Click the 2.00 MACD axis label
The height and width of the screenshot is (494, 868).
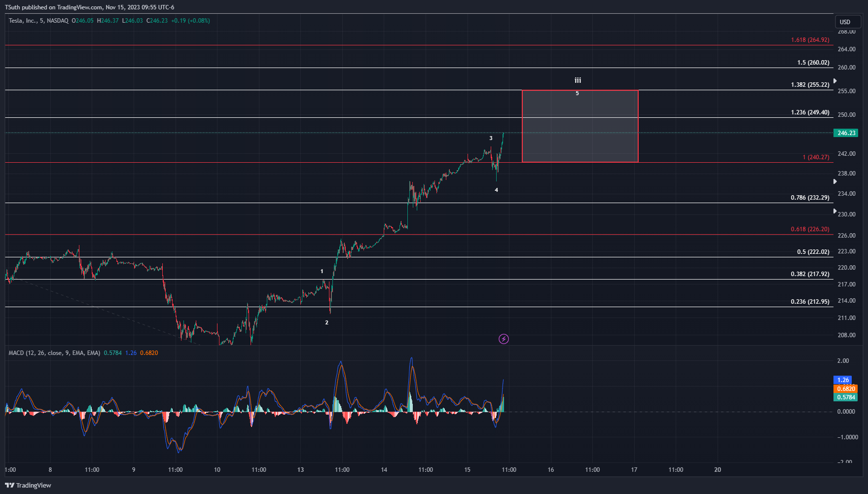843,361
